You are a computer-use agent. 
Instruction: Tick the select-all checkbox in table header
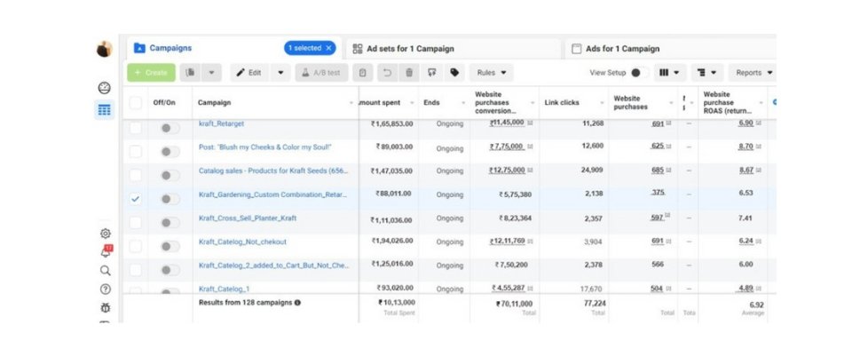[x=136, y=102]
